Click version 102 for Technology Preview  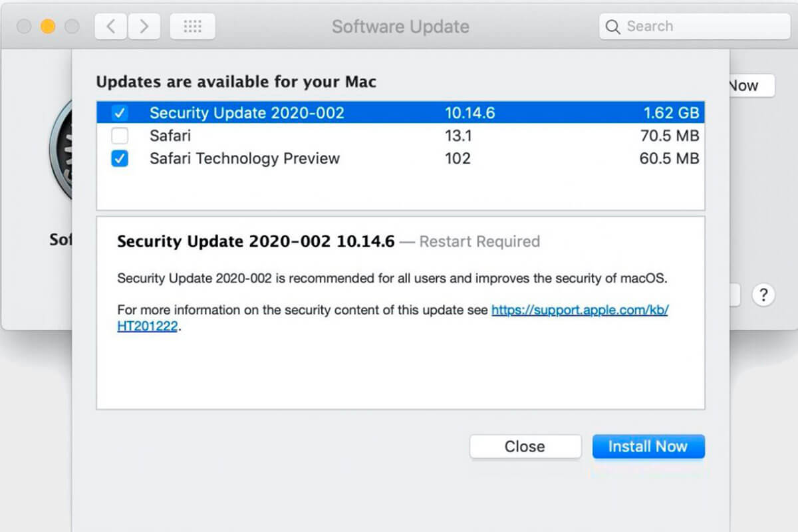pos(458,158)
